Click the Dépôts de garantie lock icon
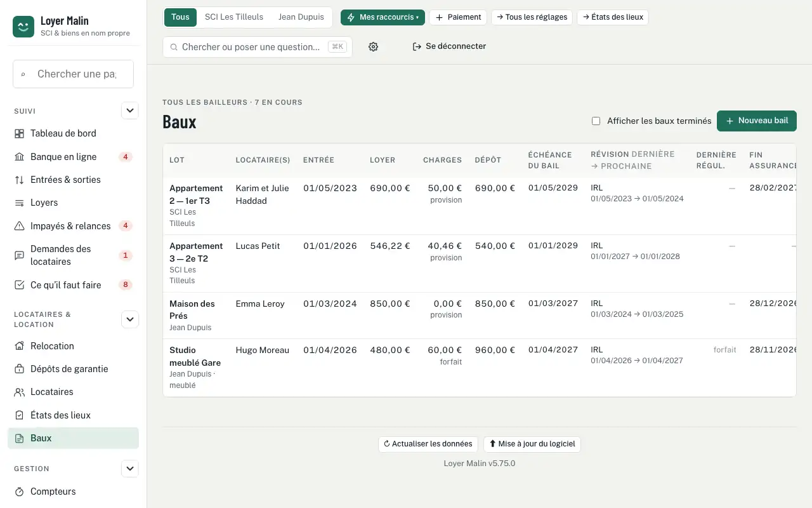812x508 pixels. 19,369
